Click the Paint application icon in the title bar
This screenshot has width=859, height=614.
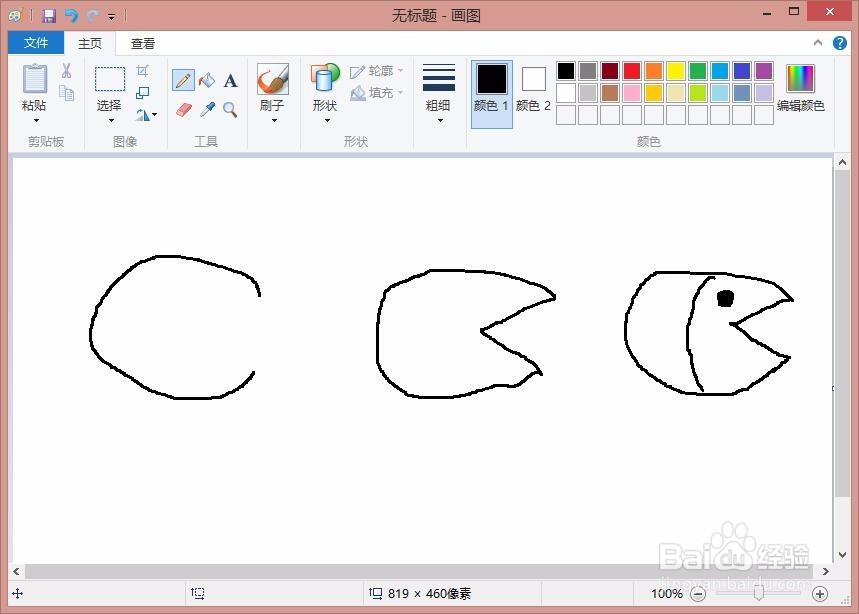15,15
